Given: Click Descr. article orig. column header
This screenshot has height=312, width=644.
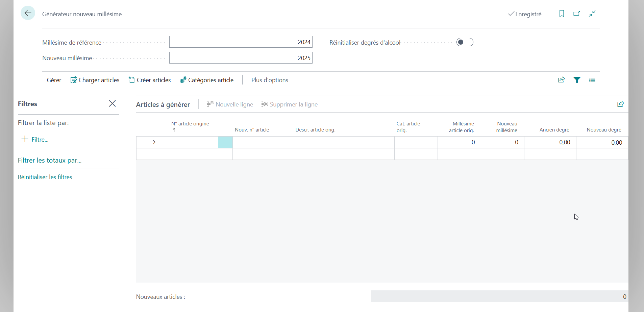Looking at the screenshot, I should coord(316,130).
